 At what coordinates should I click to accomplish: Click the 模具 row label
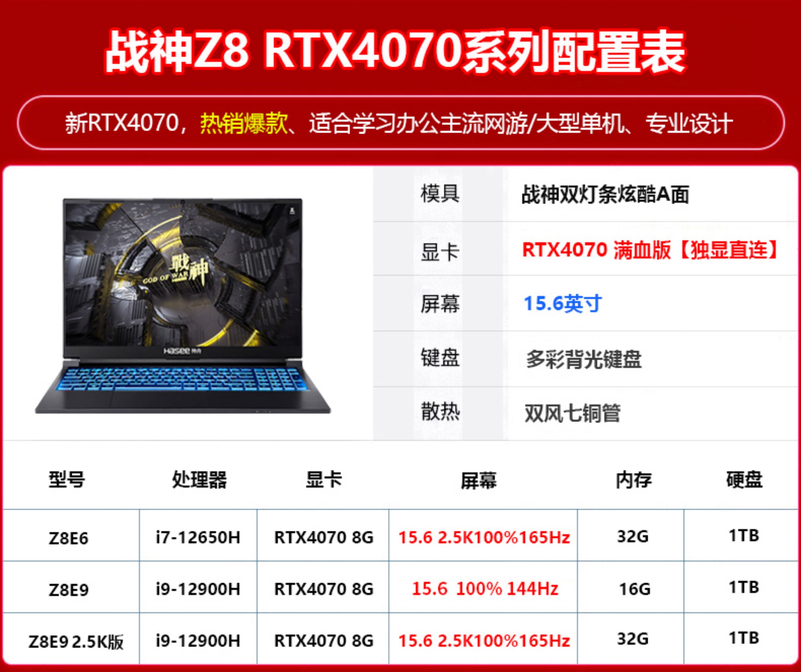tap(440, 194)
